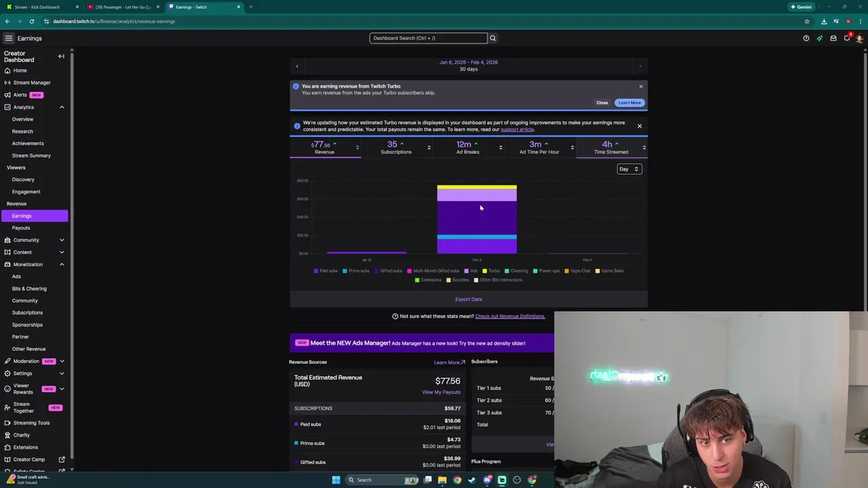Toggle Prime subs in the chart legend
This screenshot has height=488, width=868.
(356, 270)
